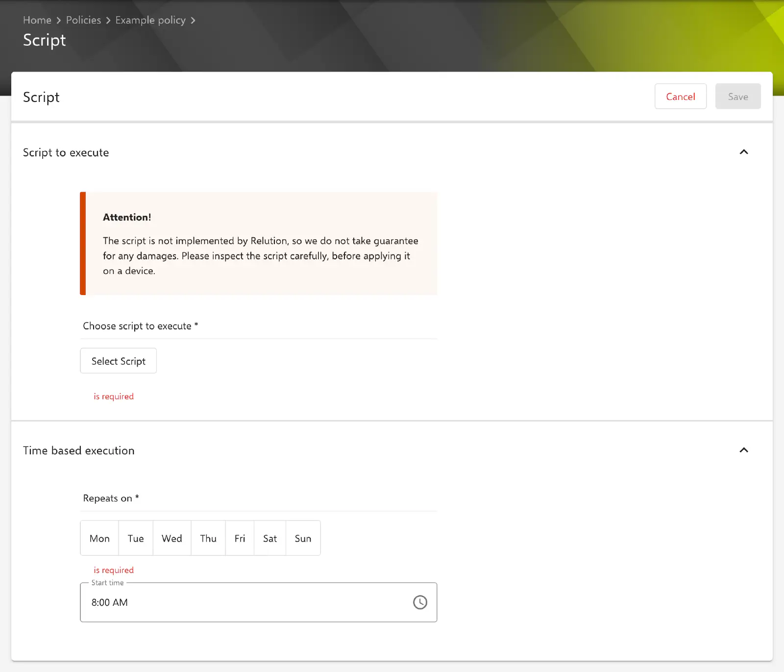Toggle Tue in Repeats on

[136, 538]
